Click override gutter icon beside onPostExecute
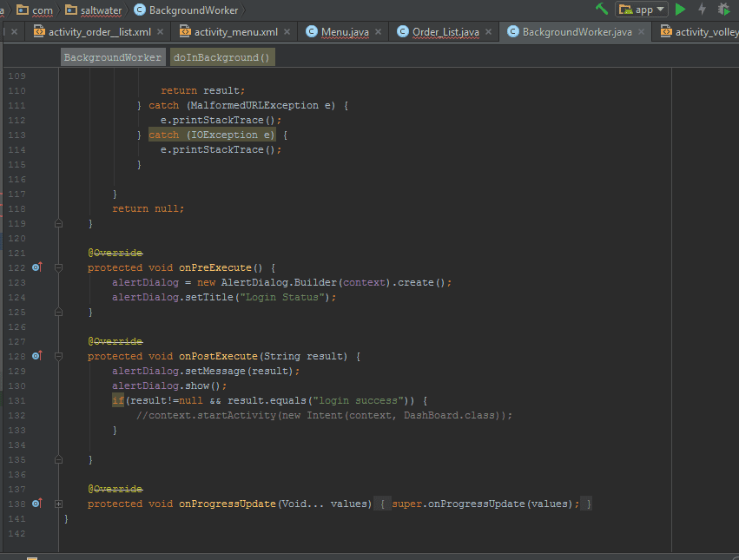Image resolution: width=739 pixels, height=560 pixels. click(x=36, y=356)
